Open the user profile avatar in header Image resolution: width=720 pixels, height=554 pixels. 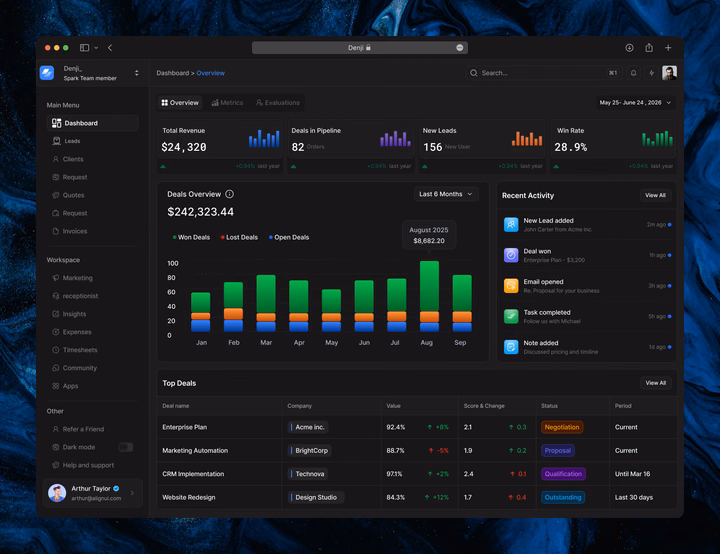(669, 73)
